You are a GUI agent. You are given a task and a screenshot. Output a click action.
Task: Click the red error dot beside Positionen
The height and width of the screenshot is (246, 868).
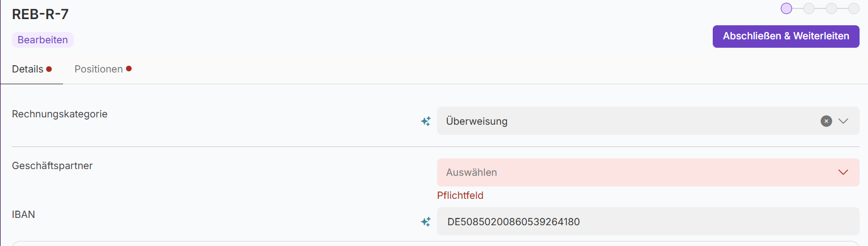click(129, 69)
